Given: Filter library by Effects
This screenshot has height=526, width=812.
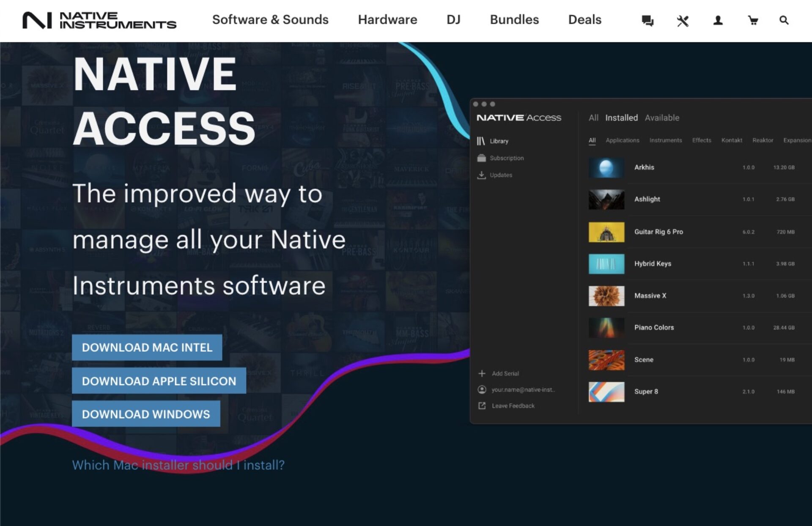Looking at the screenshot, I should point(701,140).
